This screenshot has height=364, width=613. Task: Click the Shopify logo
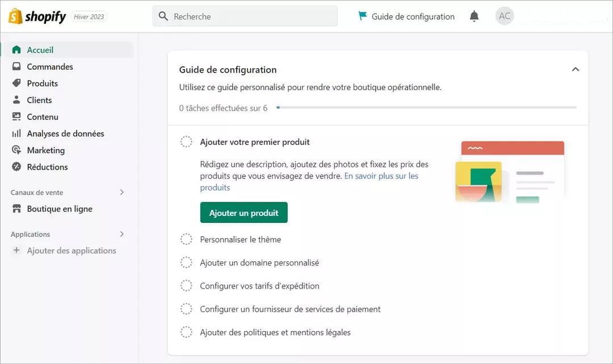(37, 16)
